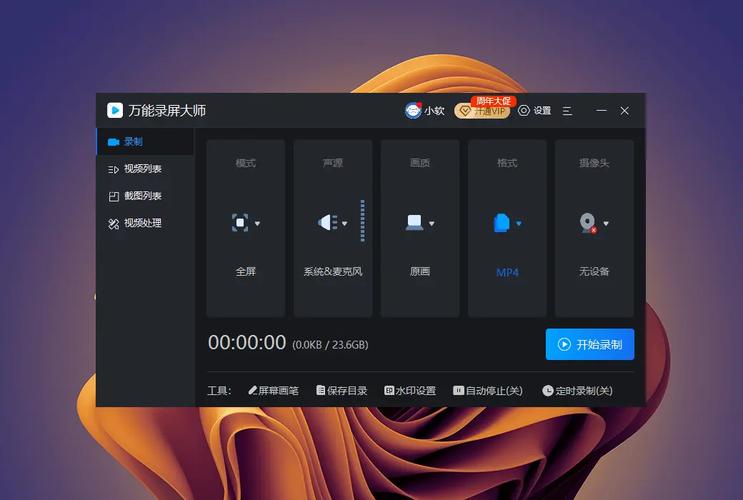Expand the 格式 MP4 dropdown arrow

(x=518, y=224)
